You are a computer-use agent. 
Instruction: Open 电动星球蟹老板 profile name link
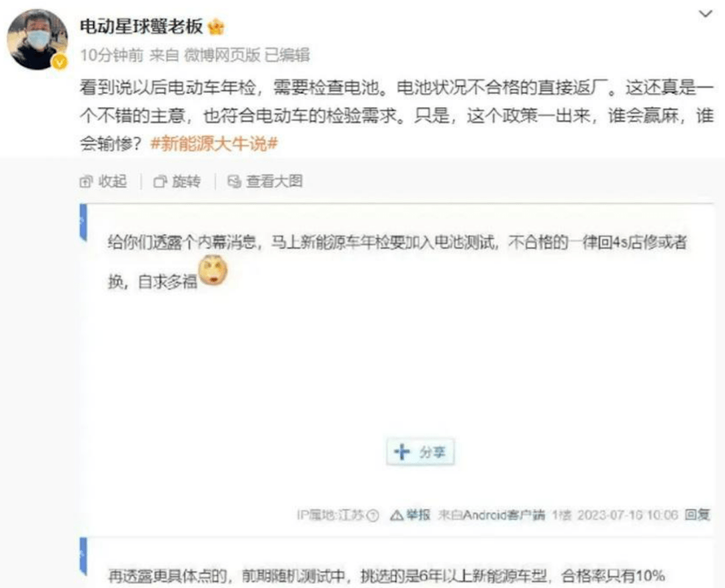[x=142, y=26]
